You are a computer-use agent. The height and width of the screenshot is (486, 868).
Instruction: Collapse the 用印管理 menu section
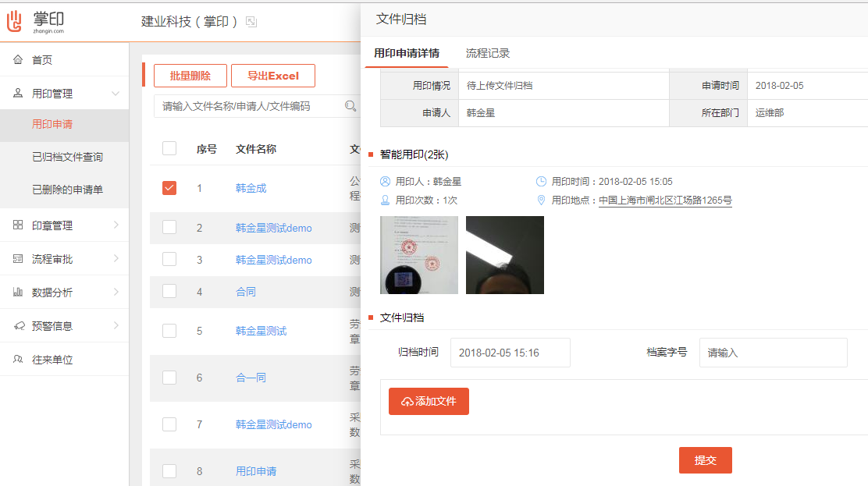click(116, 94)
